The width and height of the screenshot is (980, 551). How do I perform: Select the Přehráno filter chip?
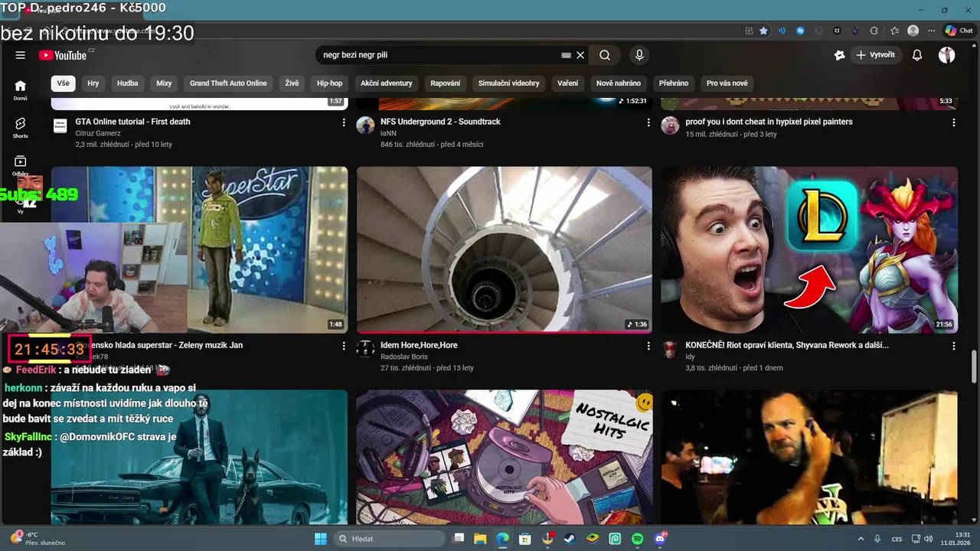[x=674, y=83]
